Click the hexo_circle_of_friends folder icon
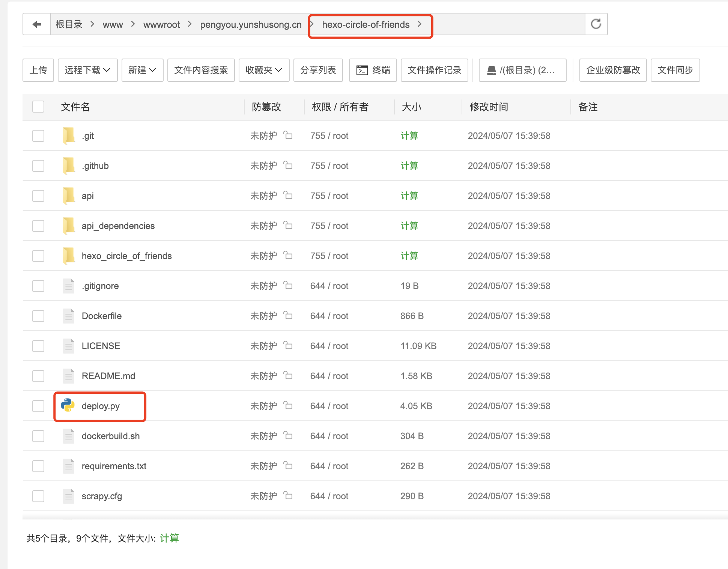Screen dimensions: 728x569 point(68,256)
